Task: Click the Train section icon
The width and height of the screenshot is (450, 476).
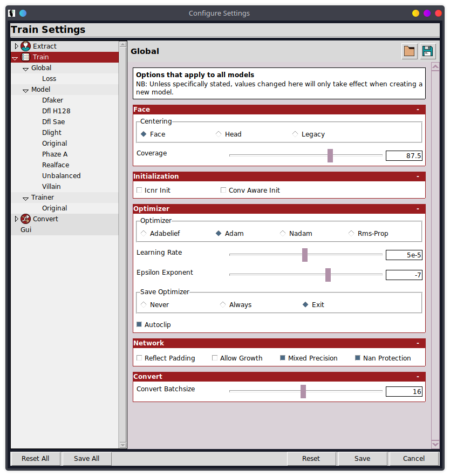Action: (x=25, y=57)
